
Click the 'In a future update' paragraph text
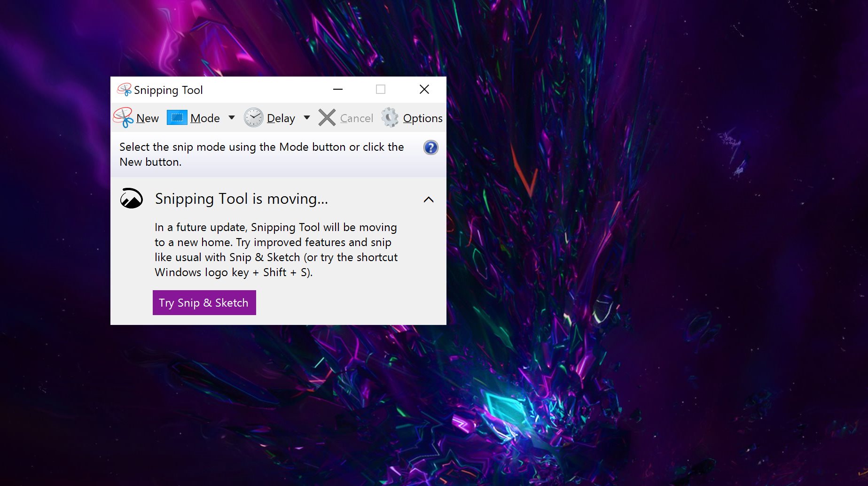(276, 250)
